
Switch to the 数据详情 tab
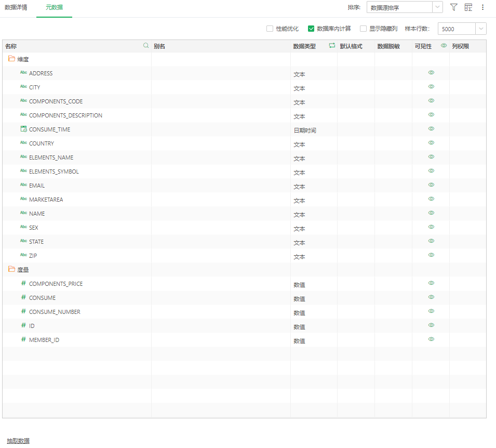click(16, 8)
